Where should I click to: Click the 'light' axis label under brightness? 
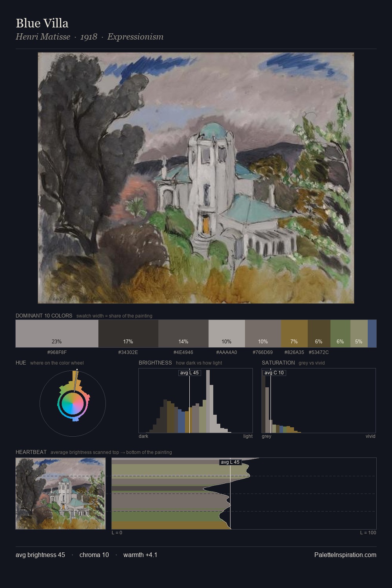248,436
